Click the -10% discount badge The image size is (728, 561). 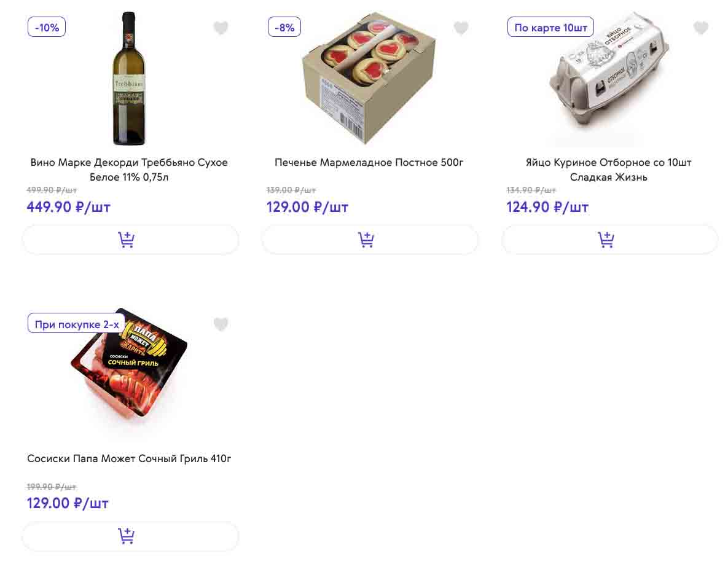[47, 27]
